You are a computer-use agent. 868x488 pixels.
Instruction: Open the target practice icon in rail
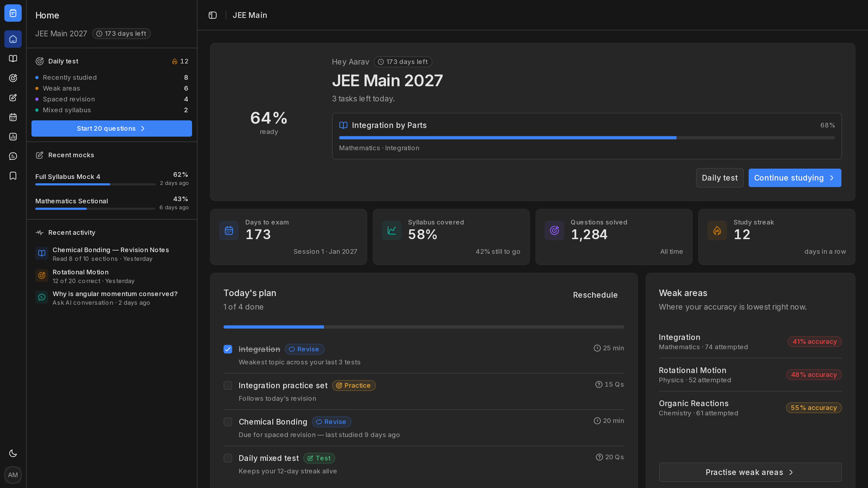tap(13, 78)
